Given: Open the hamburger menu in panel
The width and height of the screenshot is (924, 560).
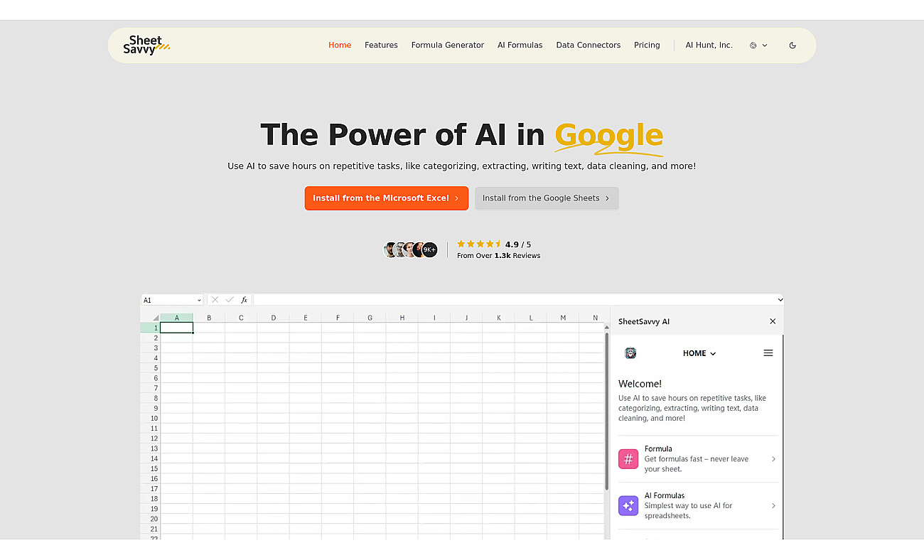Looking at the screenshot, I should click(x=768, y=353).
